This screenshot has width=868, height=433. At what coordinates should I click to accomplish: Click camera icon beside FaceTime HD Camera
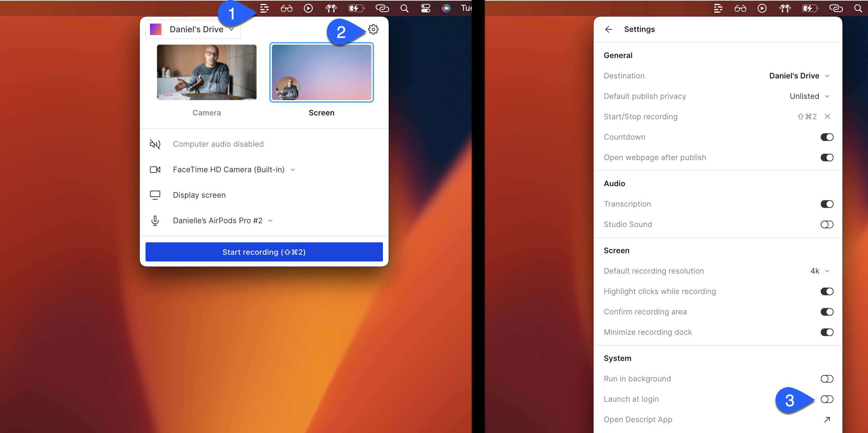(x=155, y=170)
